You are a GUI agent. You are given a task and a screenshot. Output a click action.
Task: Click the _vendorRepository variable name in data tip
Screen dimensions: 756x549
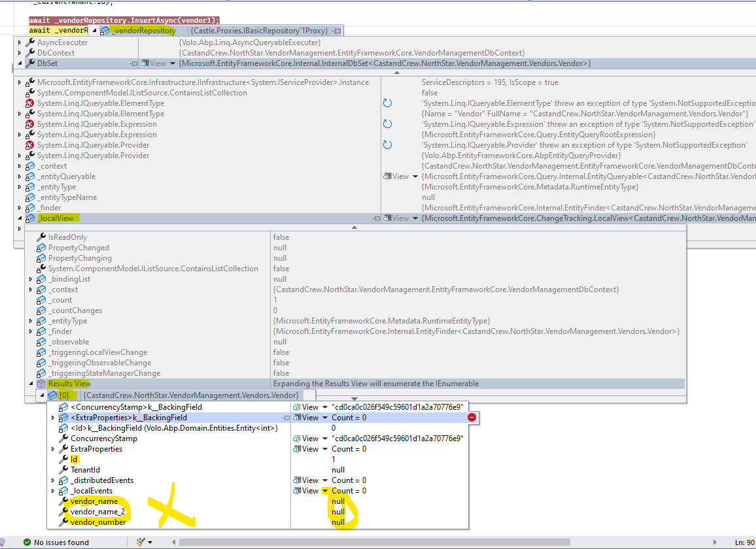tap(143, 31)
